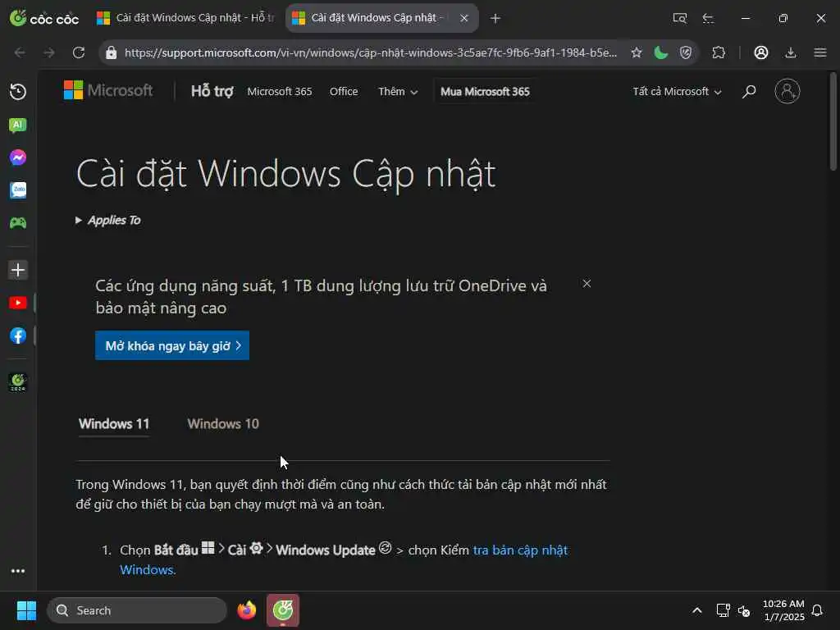The image size is (840, 630).
Task: Go forward with the browser forward arrow
Action: coord(48,52)
